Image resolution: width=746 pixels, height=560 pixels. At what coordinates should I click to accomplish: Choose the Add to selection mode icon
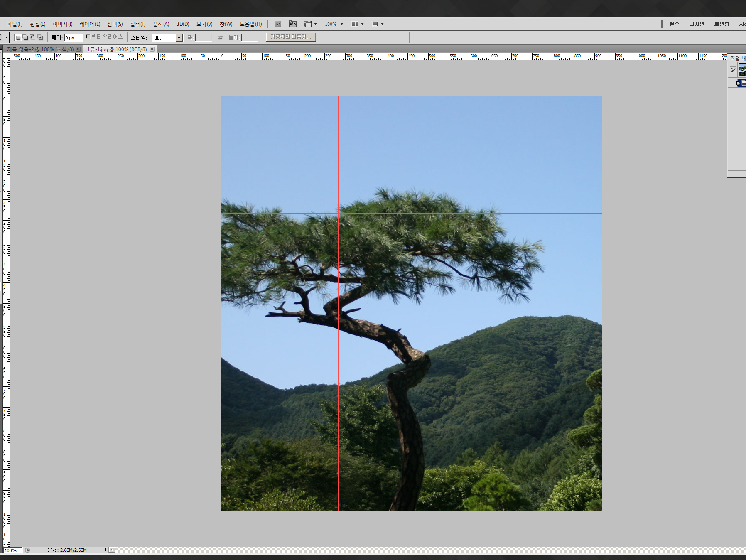(25, 37)
